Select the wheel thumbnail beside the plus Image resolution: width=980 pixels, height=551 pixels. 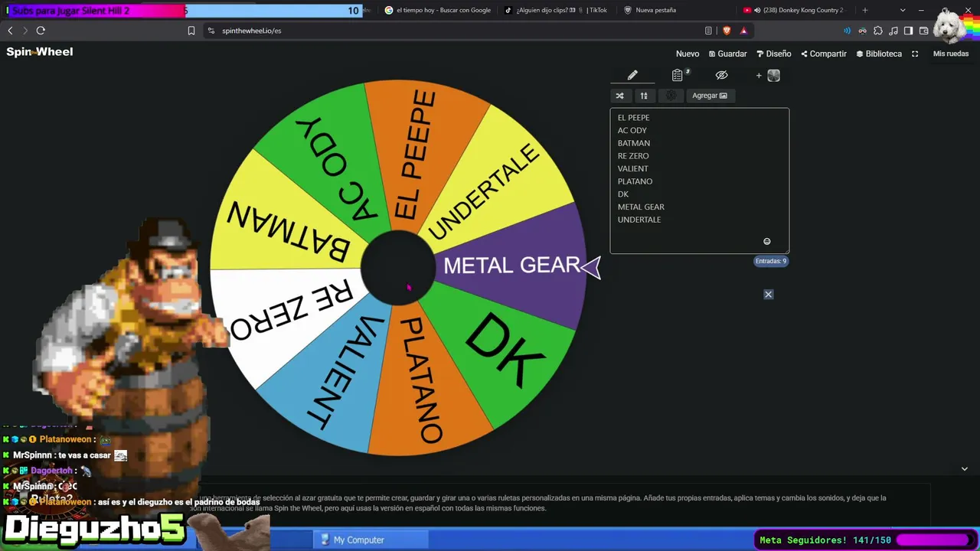click(x=774, y=75)
